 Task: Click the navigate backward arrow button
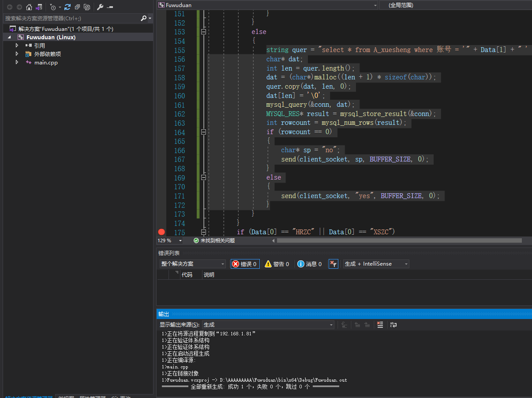(x=10, y=7)
